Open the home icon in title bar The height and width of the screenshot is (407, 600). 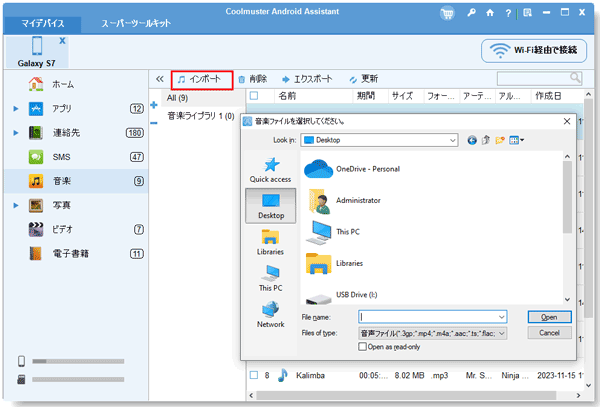coord(490,13)
